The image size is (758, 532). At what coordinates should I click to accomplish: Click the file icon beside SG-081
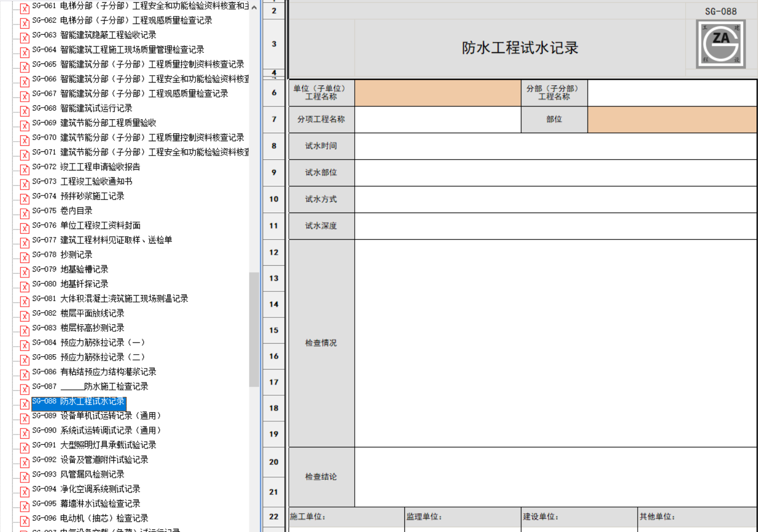(25, 301)
